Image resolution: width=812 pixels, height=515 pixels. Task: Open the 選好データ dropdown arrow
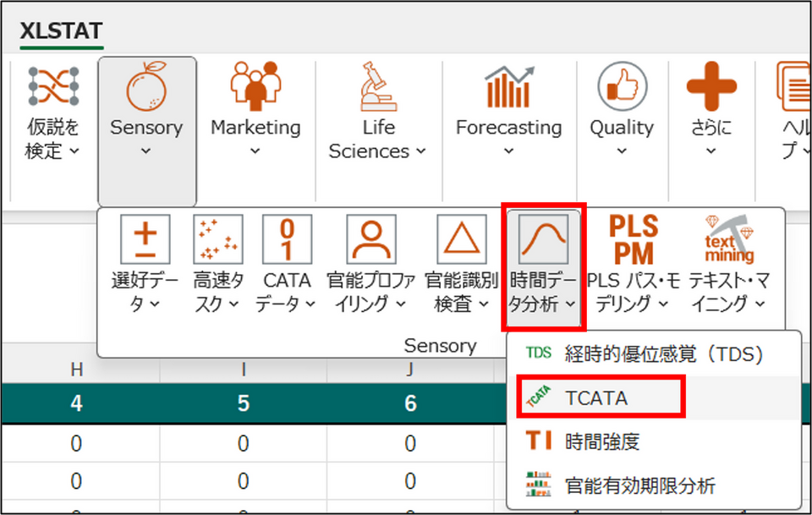(156, 304)
